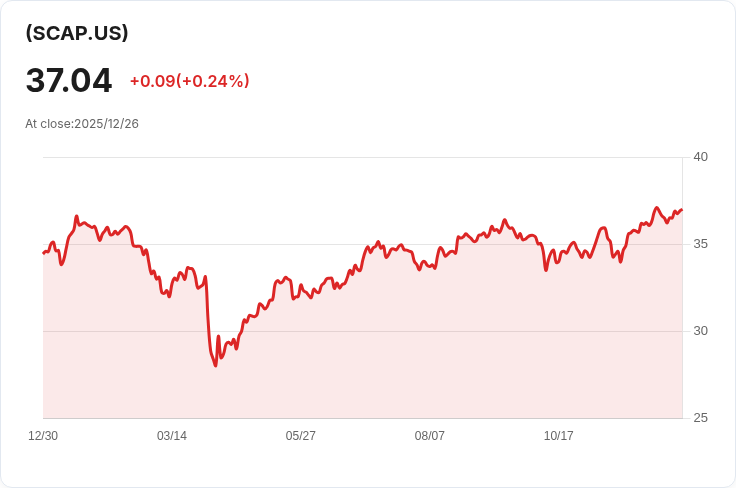Select the 30 price level axis label

tap(700, 331)
